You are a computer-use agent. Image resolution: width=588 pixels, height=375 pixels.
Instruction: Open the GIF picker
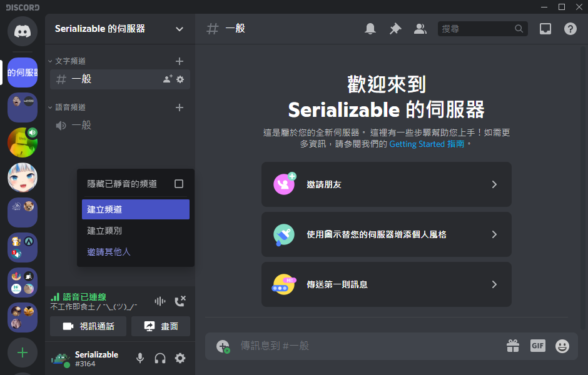tap(538, 346)
